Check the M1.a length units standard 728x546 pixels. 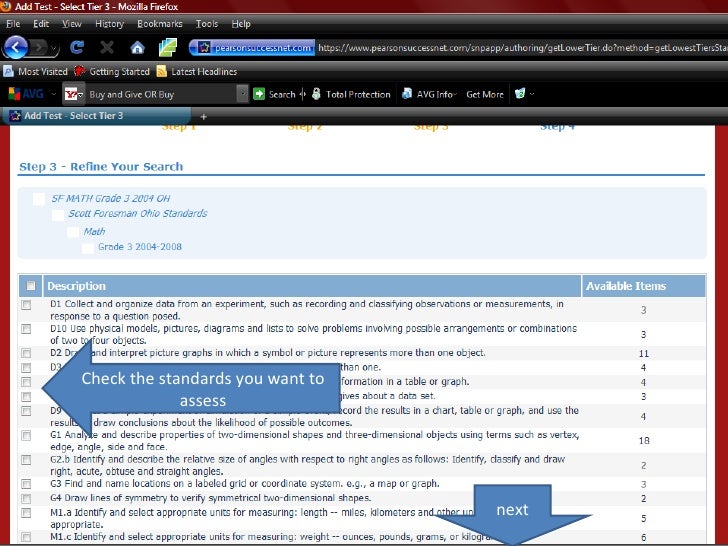(x=26, y=513)
